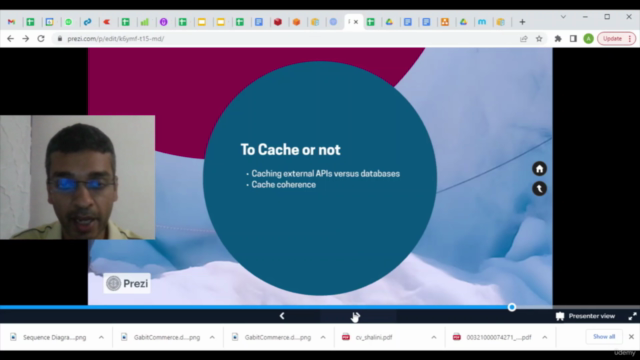Close the downloads bar
The height and width of the screenshot is (360, 640).
coord(631,337)
